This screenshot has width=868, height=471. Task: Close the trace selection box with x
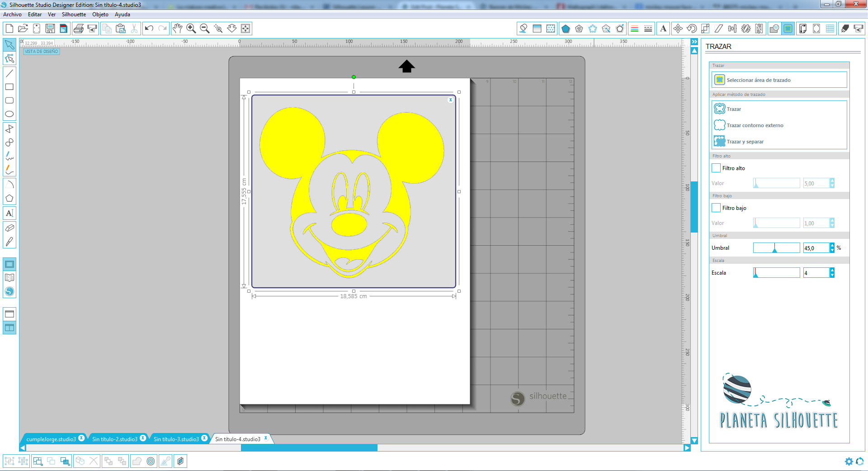450,100
